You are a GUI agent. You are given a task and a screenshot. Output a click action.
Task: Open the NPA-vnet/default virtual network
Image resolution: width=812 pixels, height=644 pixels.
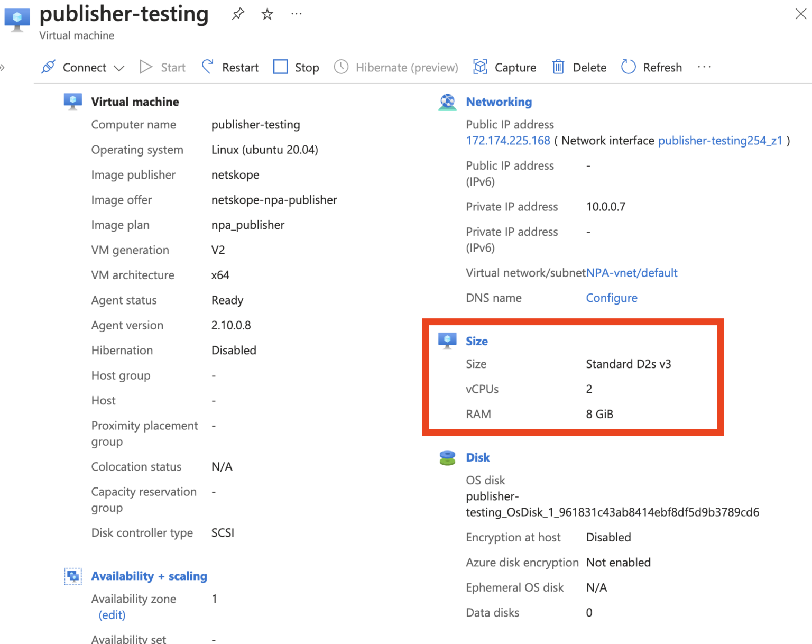(x=632, y=273)
